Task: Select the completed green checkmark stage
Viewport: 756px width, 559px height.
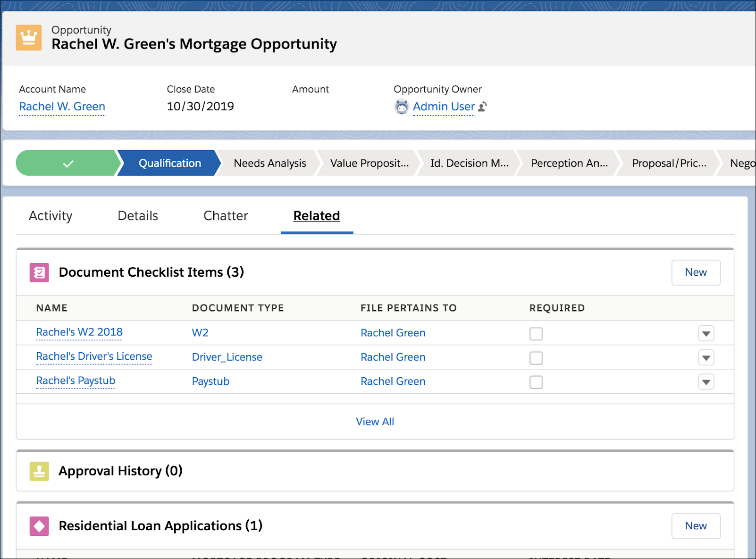Action: tap(68, 163)
